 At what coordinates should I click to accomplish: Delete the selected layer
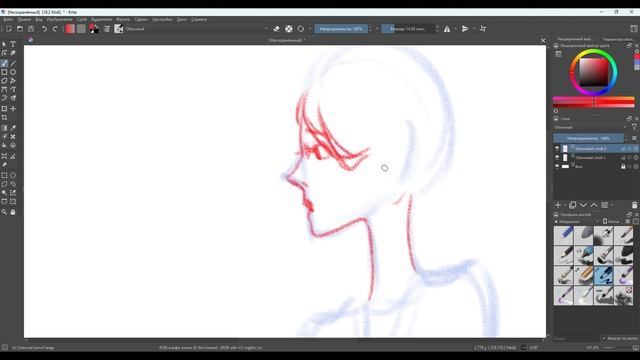(x=634, y=205)
